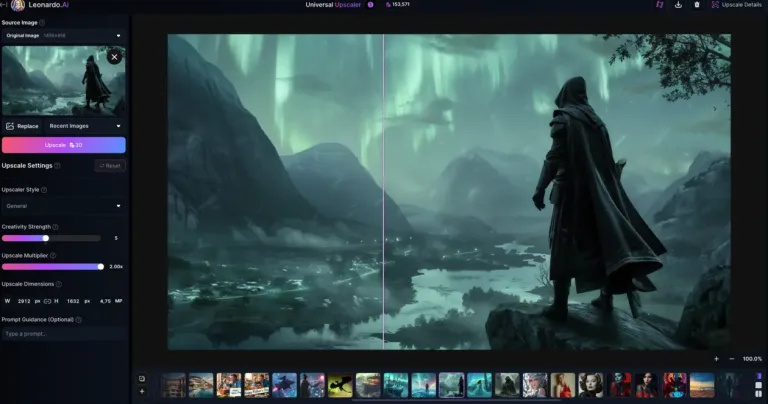This screenshot has width=768, height=404.
Task: Select the dark gorilla creature thumbnail
Action: point(507,385)
